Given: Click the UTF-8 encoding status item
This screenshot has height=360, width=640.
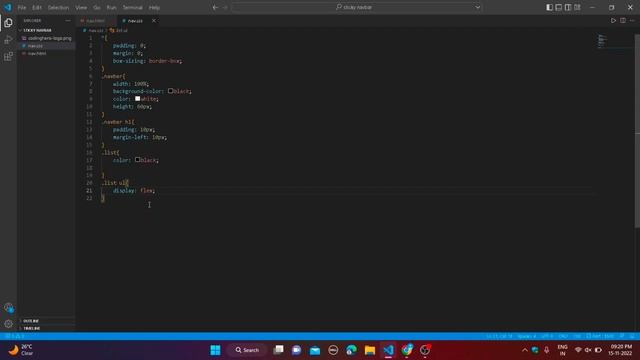Looking at the screenshot, I should pos(547,336).
